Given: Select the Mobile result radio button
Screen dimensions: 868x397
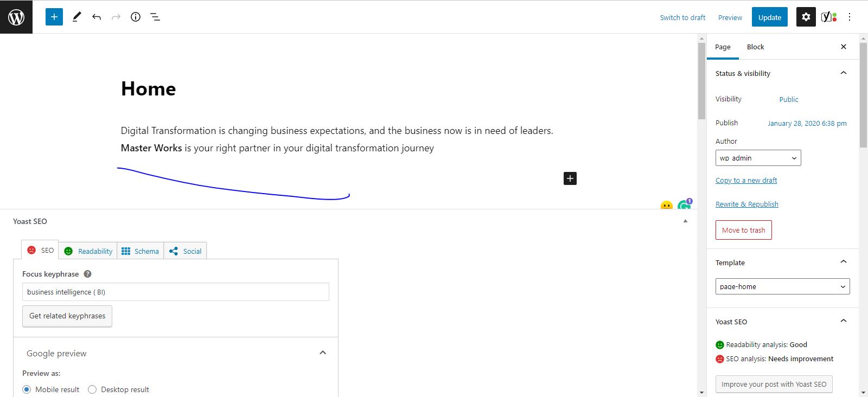Looking at the screenshot, I should tap(27, 389).
